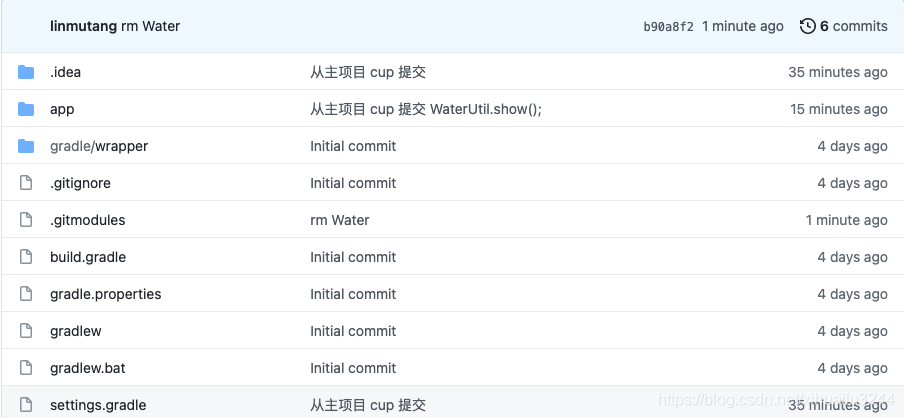View the 6 commits history
Viewport: 904px width, 418px height.
coord(853,26)
